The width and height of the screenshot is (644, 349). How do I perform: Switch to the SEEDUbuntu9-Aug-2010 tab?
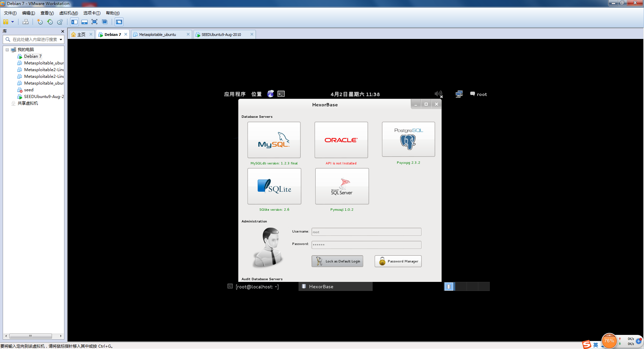click(x=221, y=35)
